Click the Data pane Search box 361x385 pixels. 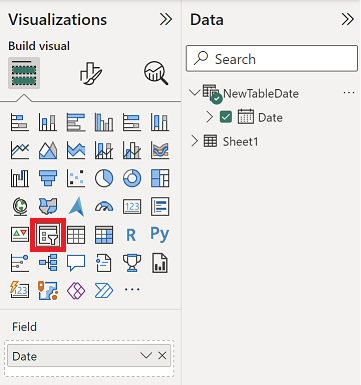click(x=272, y=59)
